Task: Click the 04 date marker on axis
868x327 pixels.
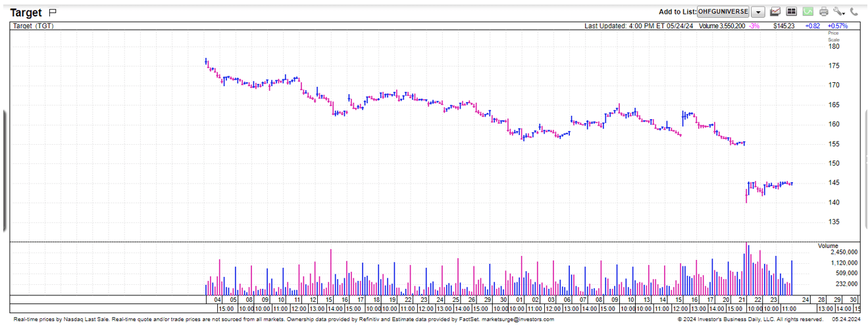Action: pyautogui.click(x=217, y=299)
